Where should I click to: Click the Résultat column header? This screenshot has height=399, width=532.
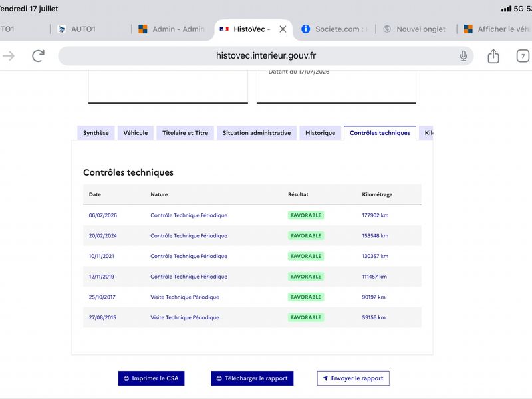click(298, 194)
